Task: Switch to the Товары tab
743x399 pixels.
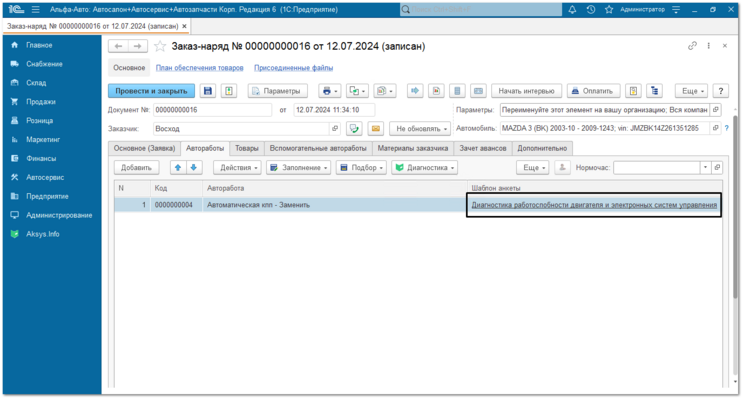Action: 247,148
